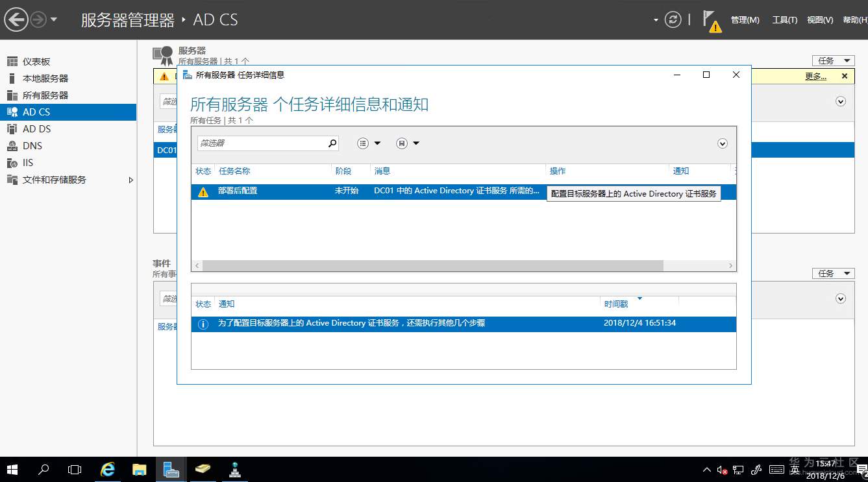Open the taskbar clock showing 2018/12/6

pyautogui.click(x=825, y=470)
